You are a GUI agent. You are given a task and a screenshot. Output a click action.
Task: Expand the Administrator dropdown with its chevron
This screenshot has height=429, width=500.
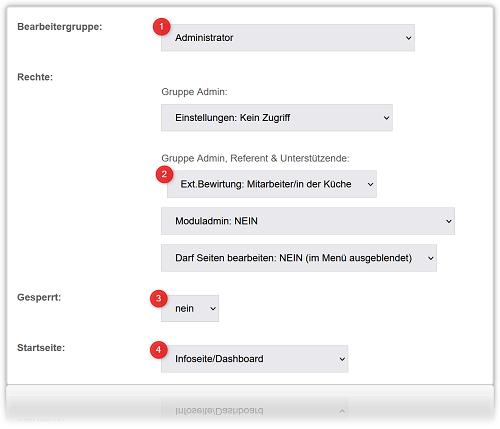coord(408,38)
